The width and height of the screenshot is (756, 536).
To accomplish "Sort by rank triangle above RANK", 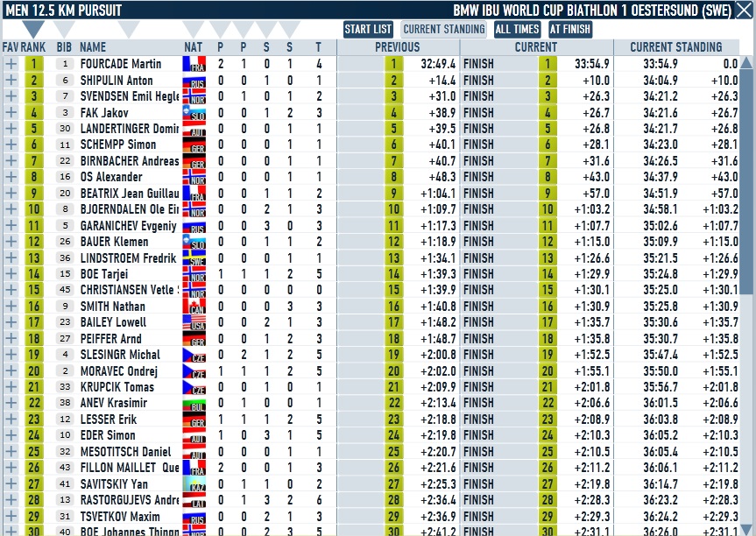I will [x=33, y=29].
